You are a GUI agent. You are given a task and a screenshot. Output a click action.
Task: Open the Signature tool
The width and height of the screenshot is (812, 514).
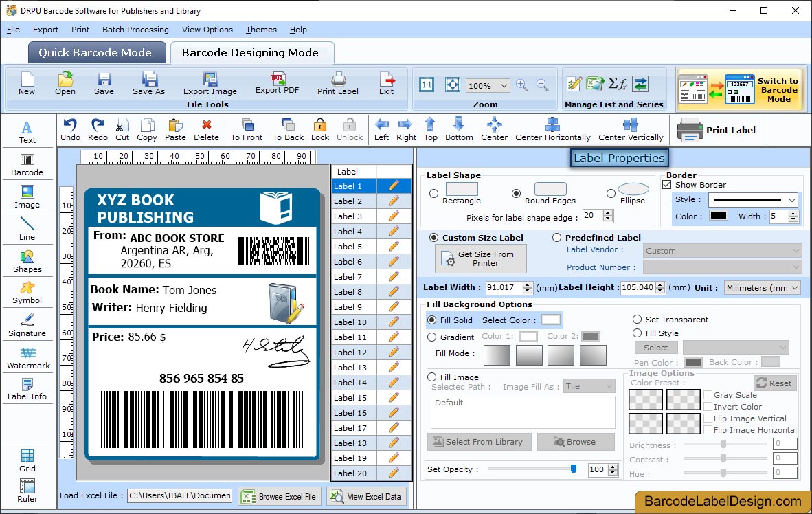tap(27, 326)
